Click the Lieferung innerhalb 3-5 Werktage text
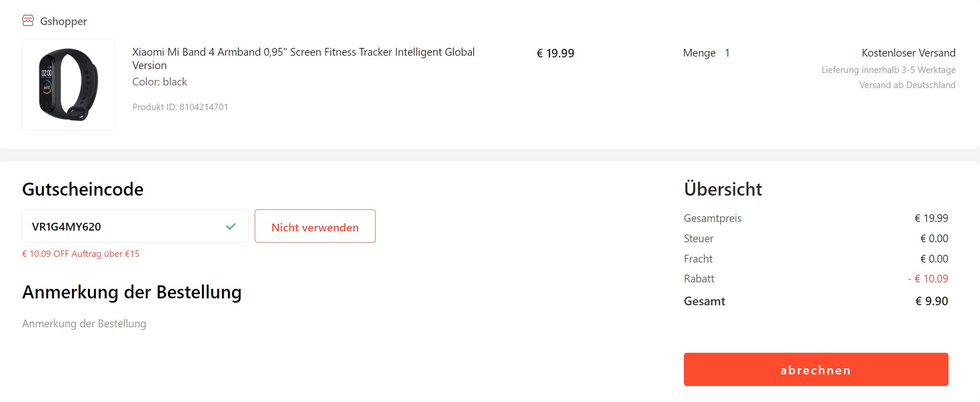The height and width of the screenshot is (402, 980). (888, 70)
